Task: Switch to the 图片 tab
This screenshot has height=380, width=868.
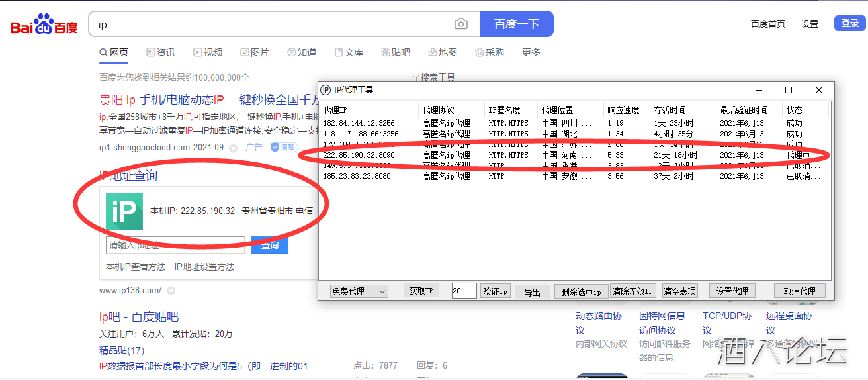Action: point(255,52)
